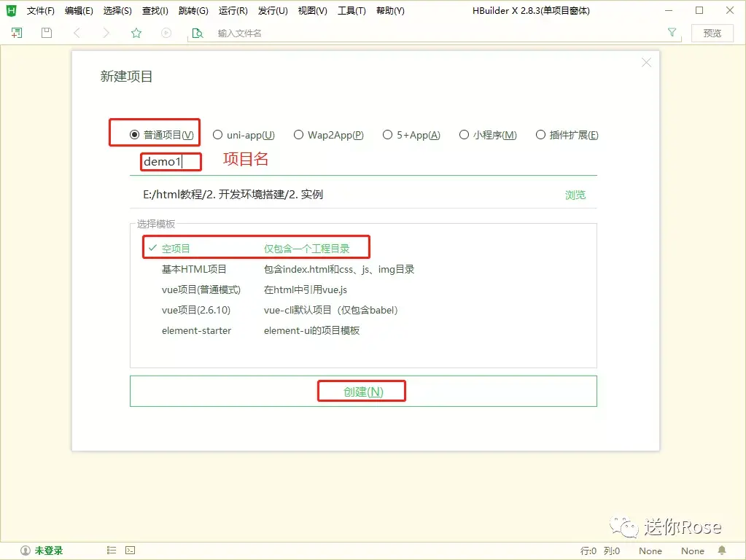Viewport: 746px width, 560px height.
Task: Click the notification bell in the status bar
Action: pos(721,551)
